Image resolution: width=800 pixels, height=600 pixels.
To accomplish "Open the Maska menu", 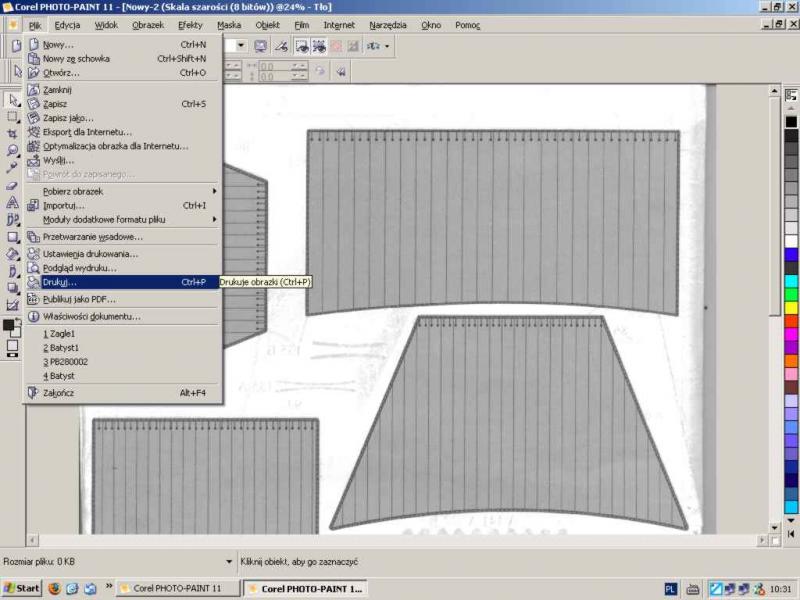I will point(229,25).
